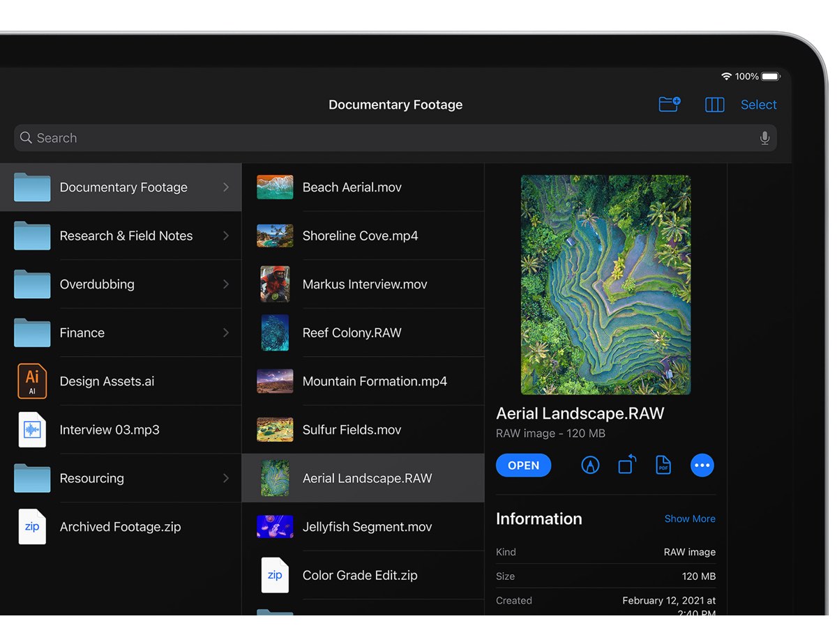This screenshot has width=837, height=644.
Task: Select the Interview 03.mp3 audio file icon
Action: coord(32,430)
